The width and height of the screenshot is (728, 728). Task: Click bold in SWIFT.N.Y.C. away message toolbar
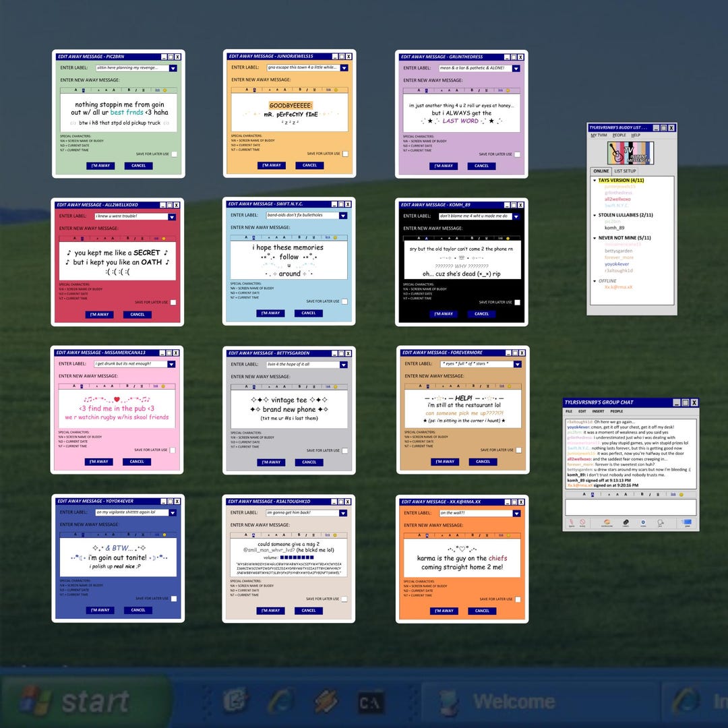pyautogui.click(x=300, y=237)
